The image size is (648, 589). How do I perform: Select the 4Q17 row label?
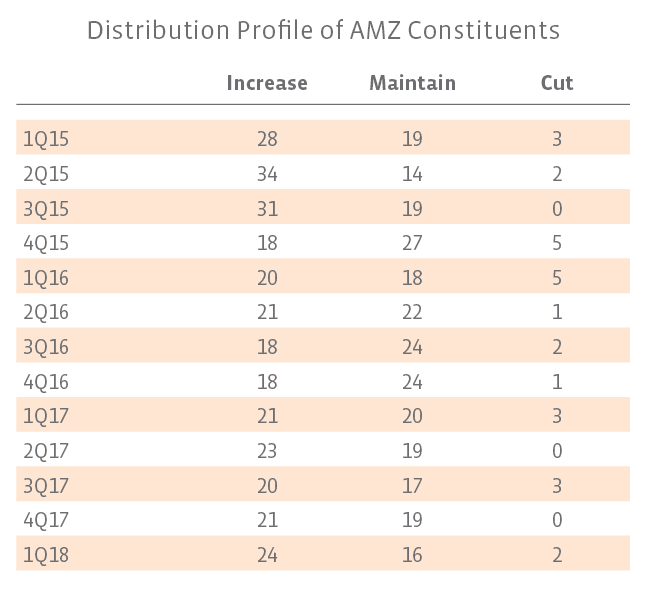point(46,519)
